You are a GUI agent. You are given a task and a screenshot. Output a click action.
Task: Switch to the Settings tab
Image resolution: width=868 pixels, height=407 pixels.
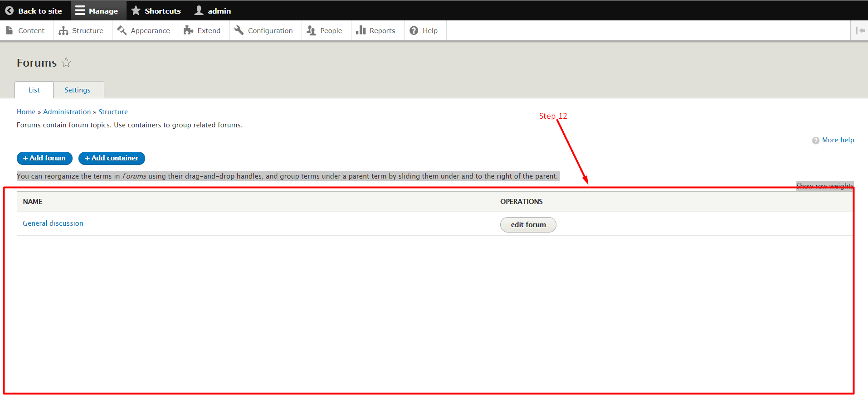78,90
